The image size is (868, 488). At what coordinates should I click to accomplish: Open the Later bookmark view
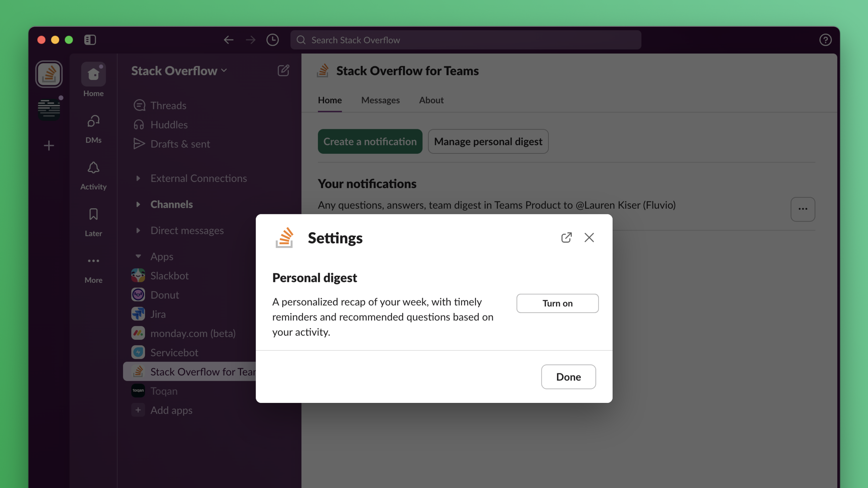tap(93, 222)
